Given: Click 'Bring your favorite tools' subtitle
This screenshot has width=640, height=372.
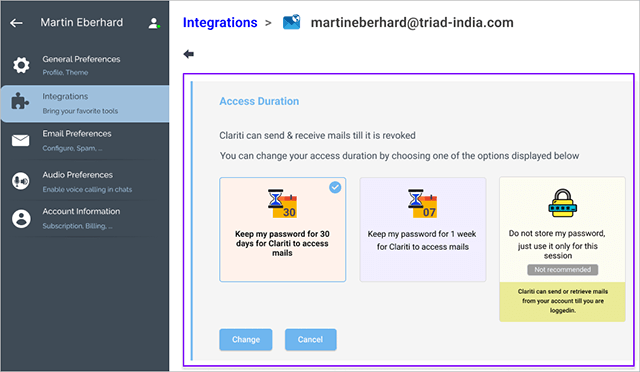Looking at the screenshot, I should click(80, 111).
